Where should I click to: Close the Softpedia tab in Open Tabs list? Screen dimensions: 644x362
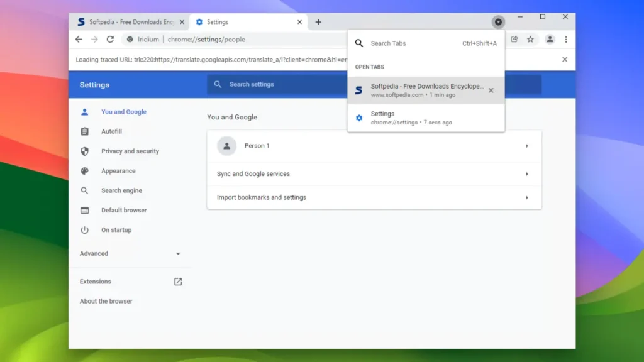click(491, 90)
